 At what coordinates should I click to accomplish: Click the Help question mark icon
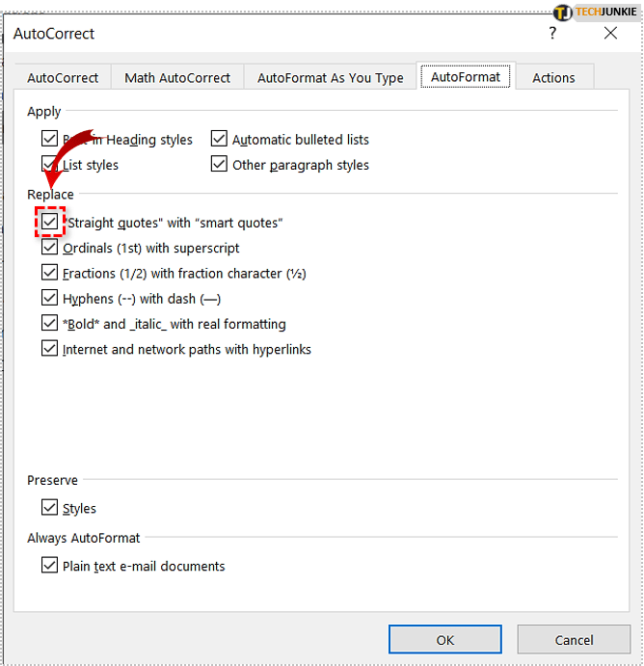[x=552, y=34]
